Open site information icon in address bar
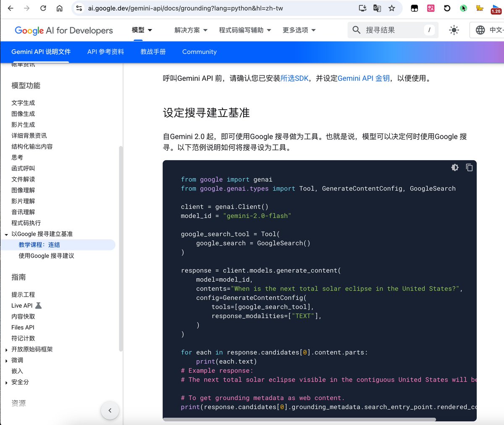The image size is (504, 425). [x=79, y=8]
